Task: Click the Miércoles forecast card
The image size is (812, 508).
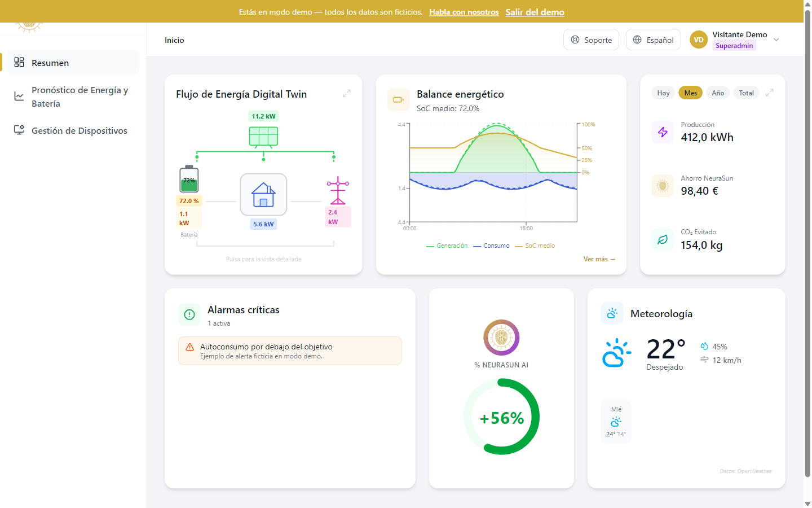Action: click(616, 422)
